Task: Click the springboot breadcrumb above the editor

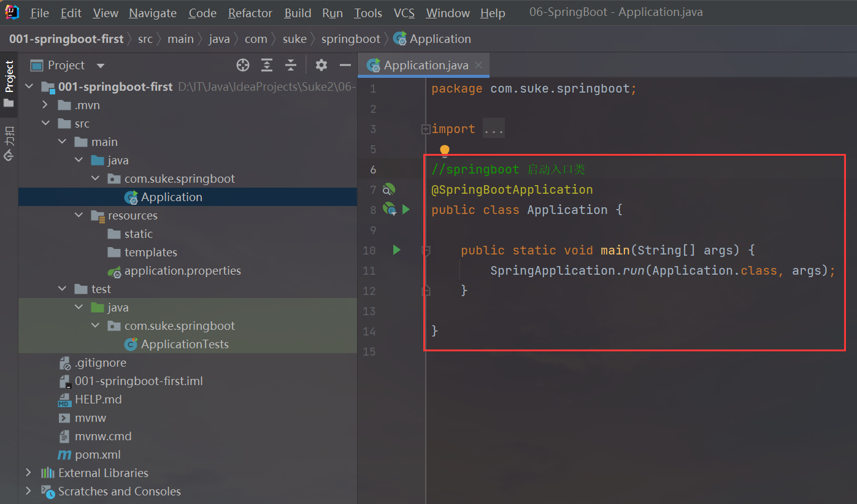Action: (x=350, y=39)
